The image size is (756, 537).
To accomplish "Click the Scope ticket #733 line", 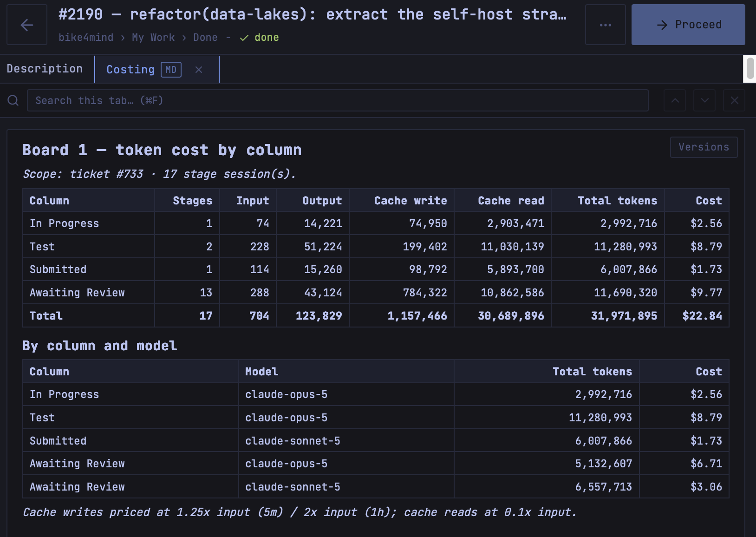I will [159, 174].
